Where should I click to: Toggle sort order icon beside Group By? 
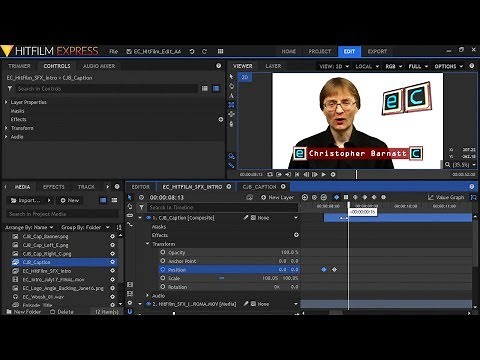pyautogui.click(x=119, y=227)
